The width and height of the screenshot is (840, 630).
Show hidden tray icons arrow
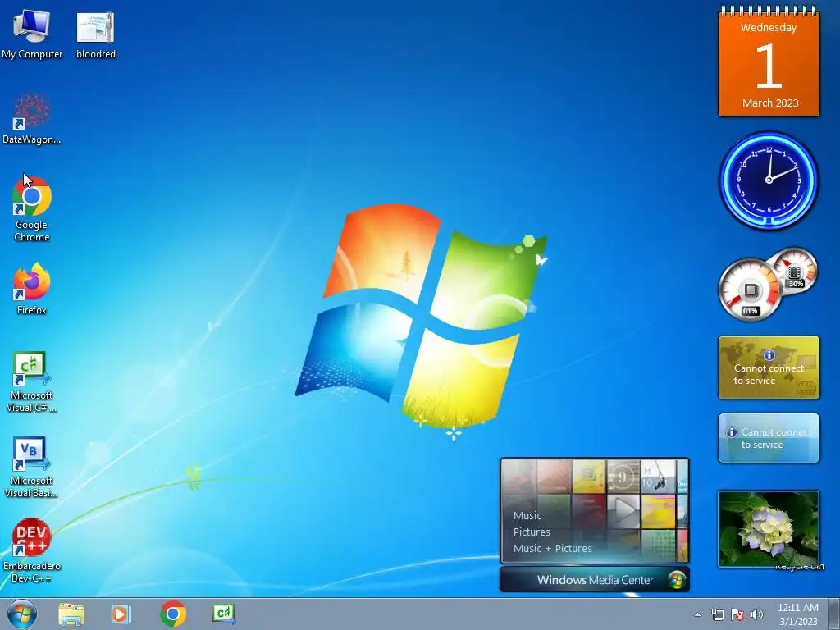[697, 614]
